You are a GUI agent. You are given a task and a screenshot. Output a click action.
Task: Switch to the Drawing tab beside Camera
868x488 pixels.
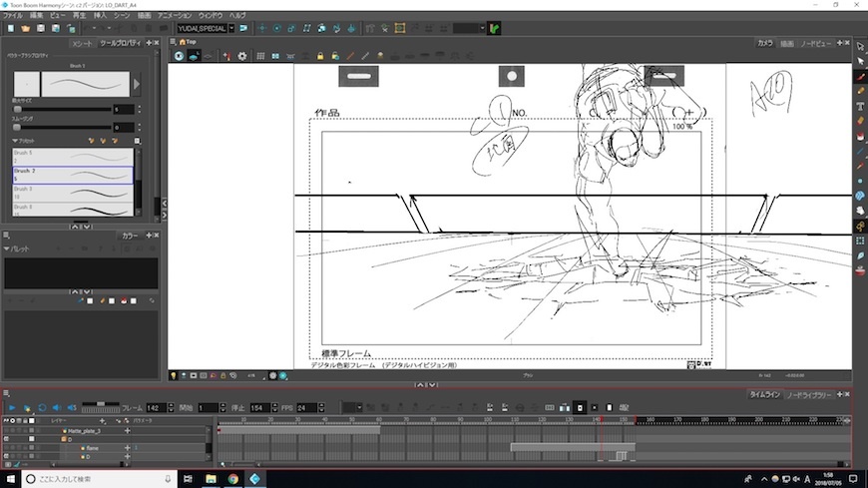(x=786, y=43)
